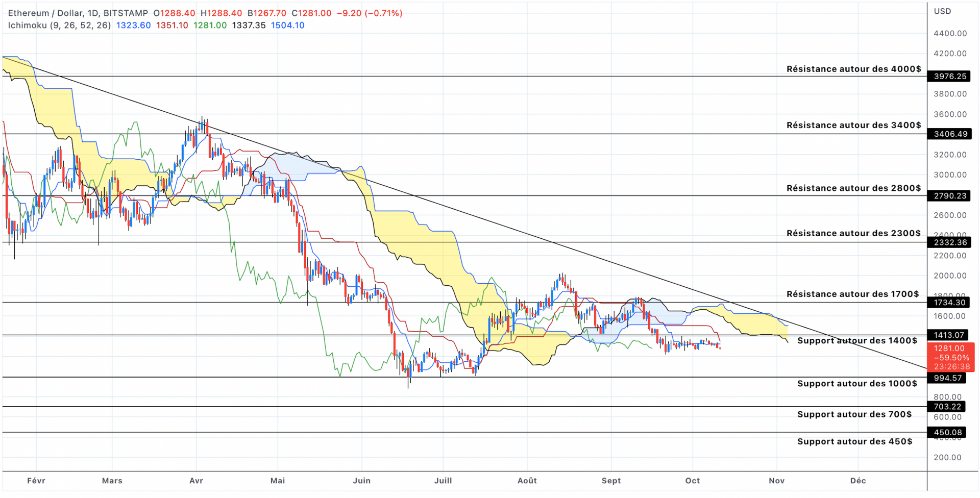980x498 pixels.
Task: Select 'Résistance autour des 1700$' annotation
Action: coord(853,294)
